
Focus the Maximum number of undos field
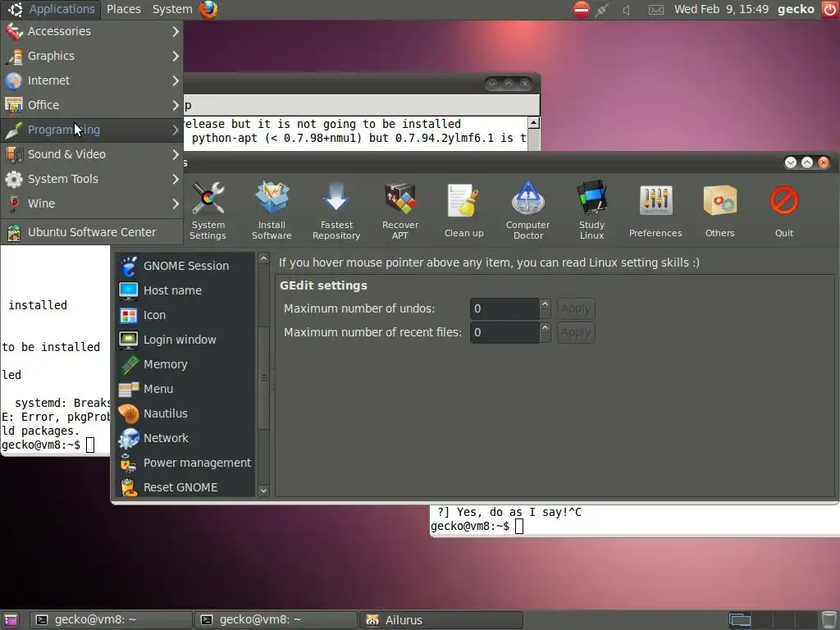click(504, 308)
